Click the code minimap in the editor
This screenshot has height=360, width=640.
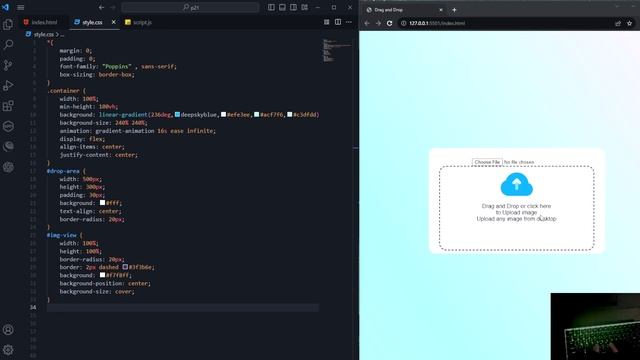click(x=337, y=51)
